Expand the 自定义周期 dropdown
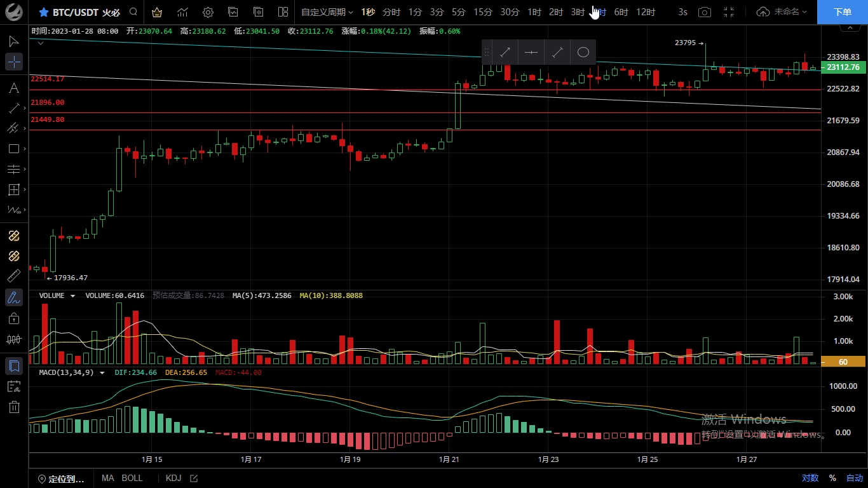868x488 pixels. coord(327,12)
